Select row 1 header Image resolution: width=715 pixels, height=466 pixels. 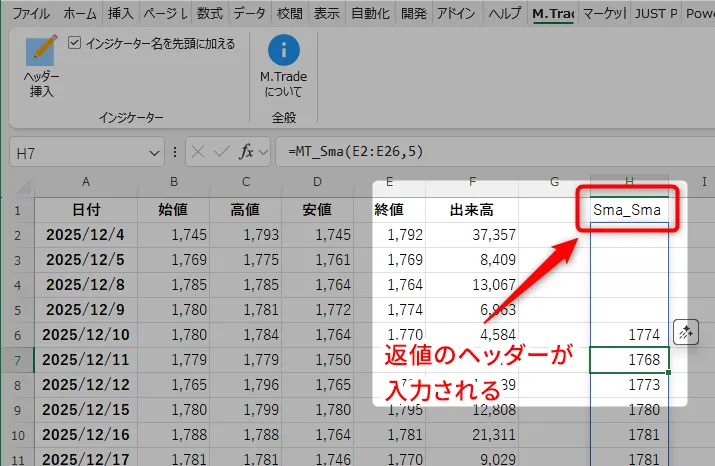pos(17,211)
